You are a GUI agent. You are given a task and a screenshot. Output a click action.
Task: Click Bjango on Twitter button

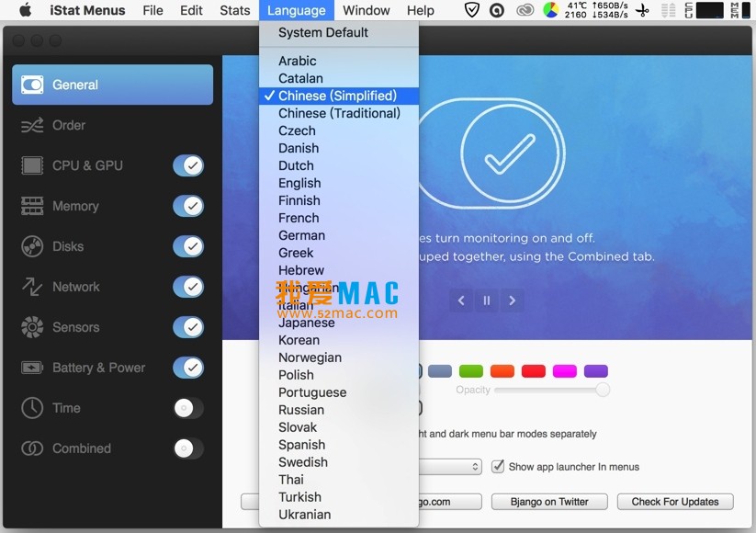pos(549,502)
